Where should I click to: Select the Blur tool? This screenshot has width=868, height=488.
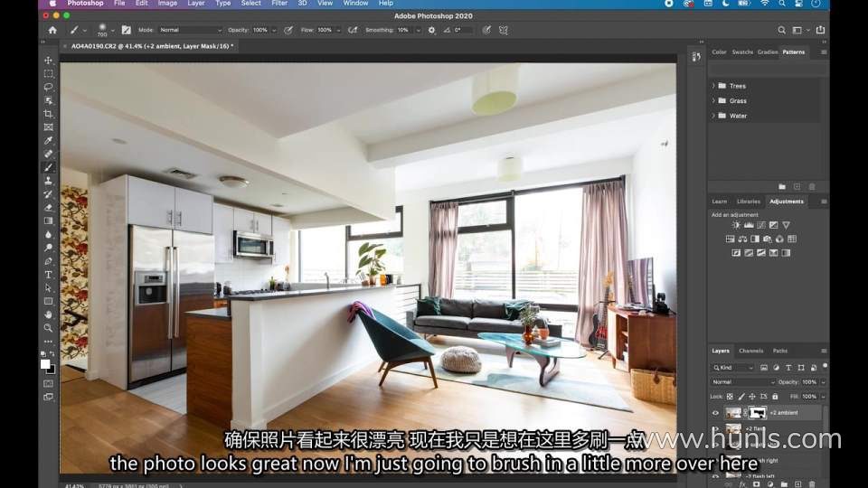tap(49, 234)
